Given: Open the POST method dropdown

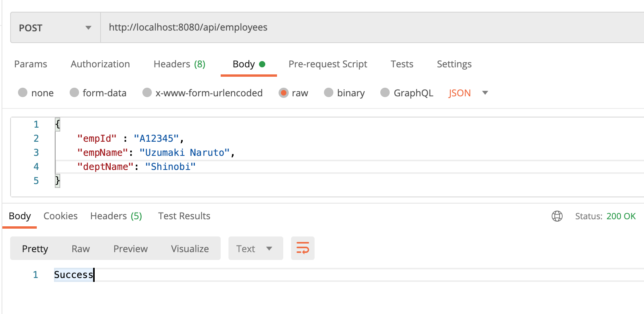Looking at the screenshot, I should [x=55, y=28].
